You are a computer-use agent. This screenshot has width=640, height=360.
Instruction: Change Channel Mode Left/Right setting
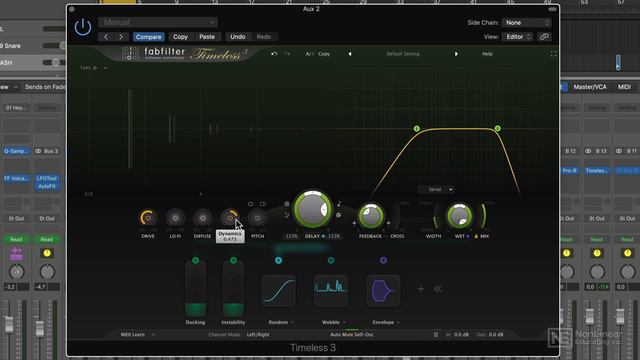pos(258,335)
